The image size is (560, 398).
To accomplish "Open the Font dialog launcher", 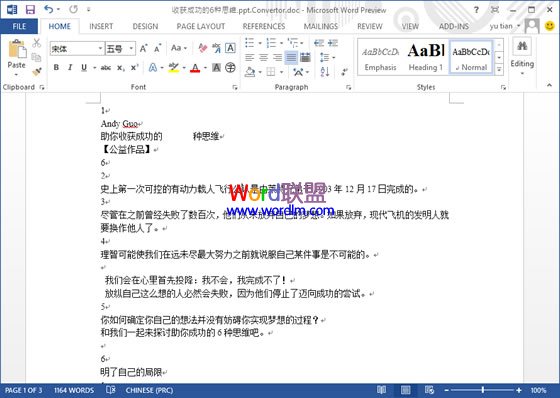I will 235,87.
